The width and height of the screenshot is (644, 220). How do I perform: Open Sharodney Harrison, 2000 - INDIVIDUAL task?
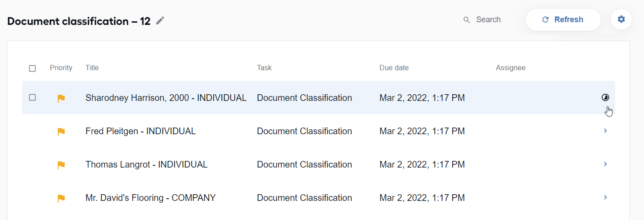[166, 98]
